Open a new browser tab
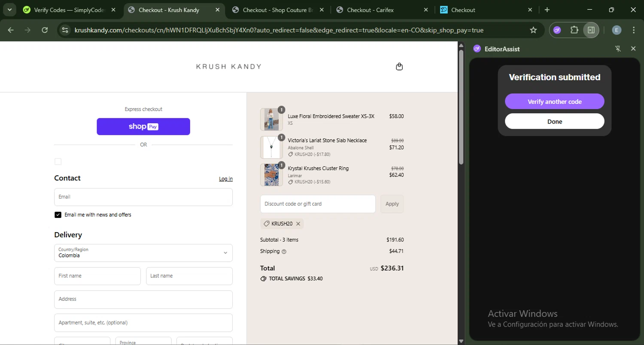 [547, 10]
